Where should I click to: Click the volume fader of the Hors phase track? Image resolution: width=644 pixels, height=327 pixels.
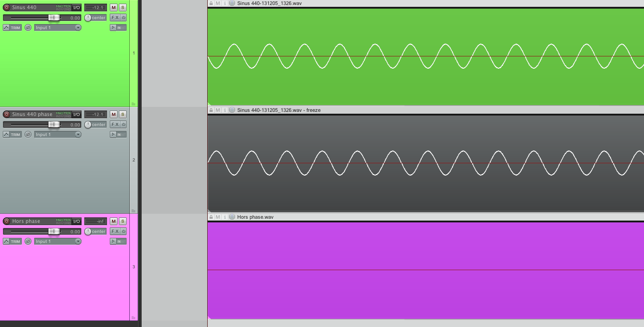tap(54, 231)
